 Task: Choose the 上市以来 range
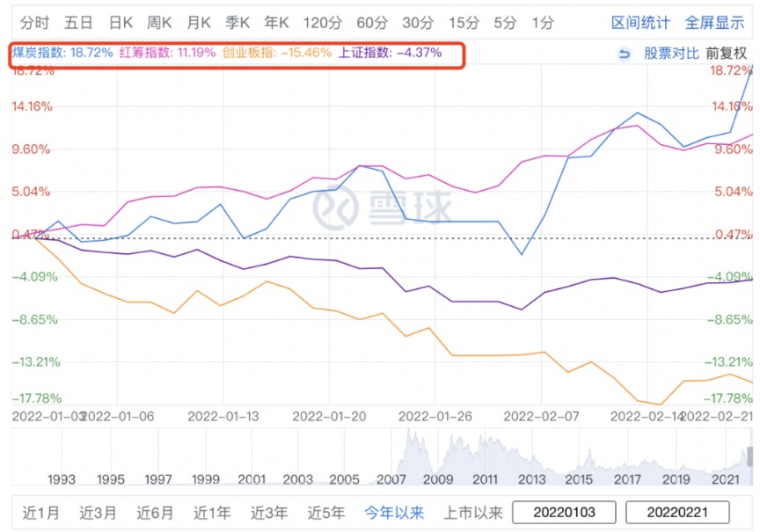(473, 513)
